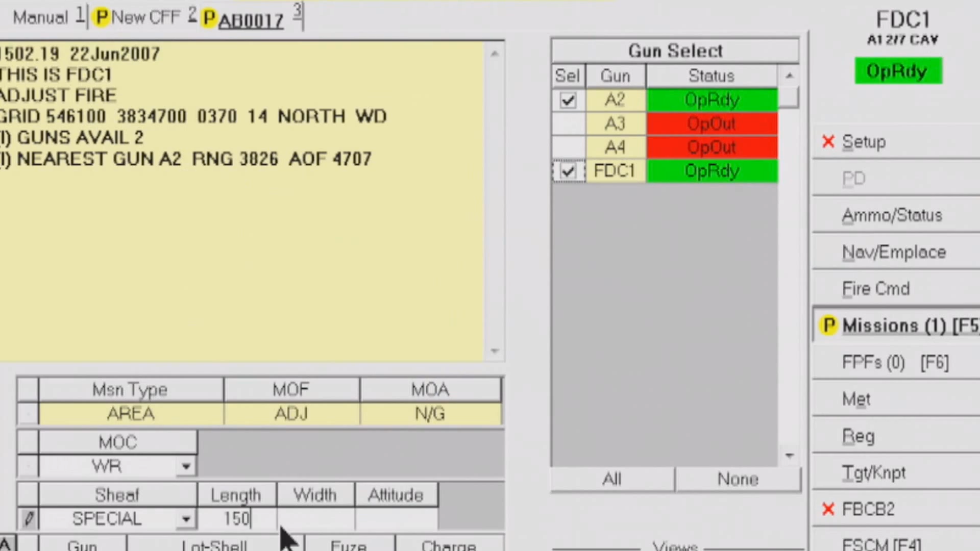Click the A2 gun name cell

coord(616,100)
